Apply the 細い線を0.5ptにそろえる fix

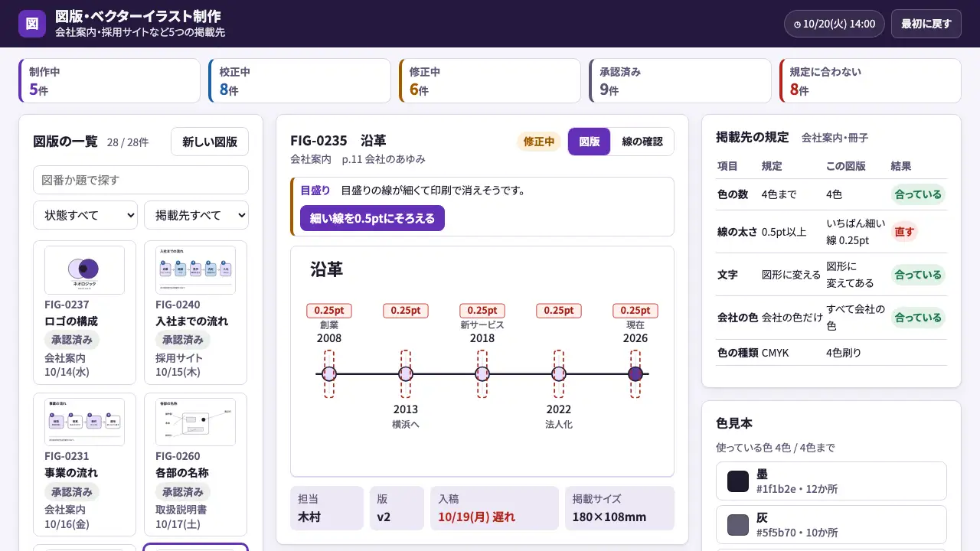(x=372, y=218)
